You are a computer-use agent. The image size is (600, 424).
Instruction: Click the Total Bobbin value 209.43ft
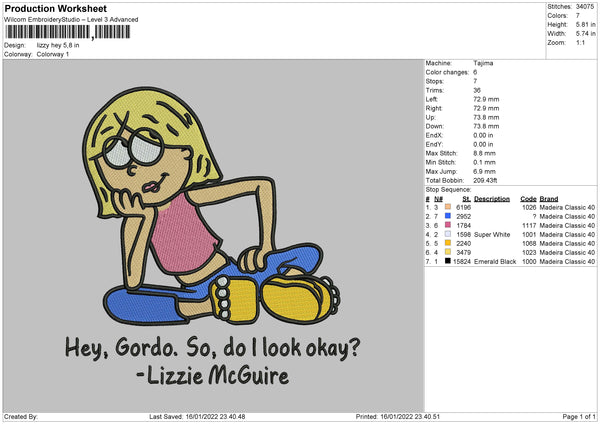point(485,180)
